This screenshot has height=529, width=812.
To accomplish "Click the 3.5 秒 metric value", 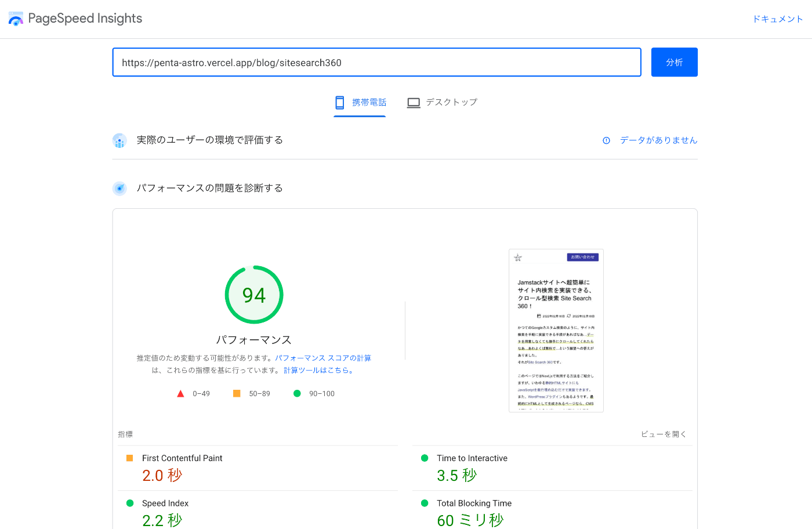I will click(457, 476).
